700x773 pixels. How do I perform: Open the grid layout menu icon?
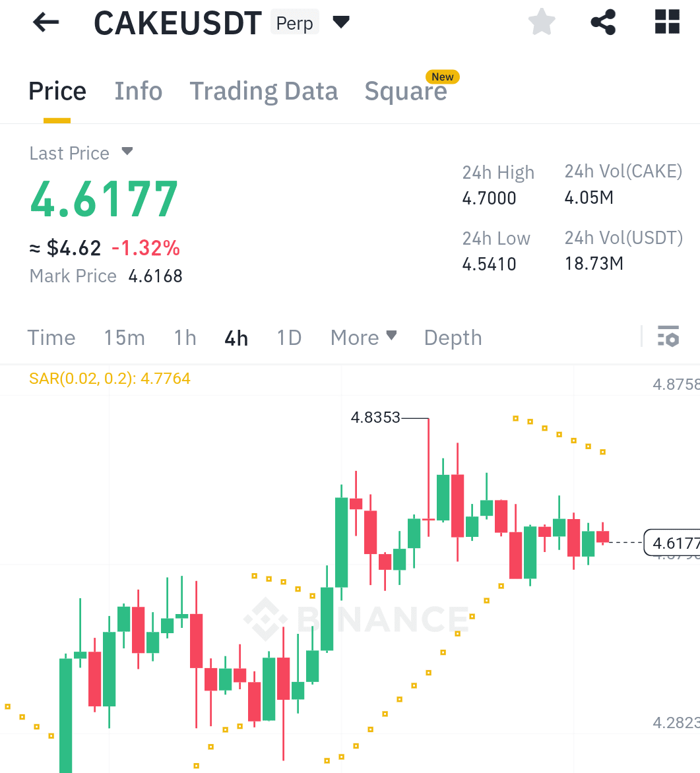pos(667,22)
